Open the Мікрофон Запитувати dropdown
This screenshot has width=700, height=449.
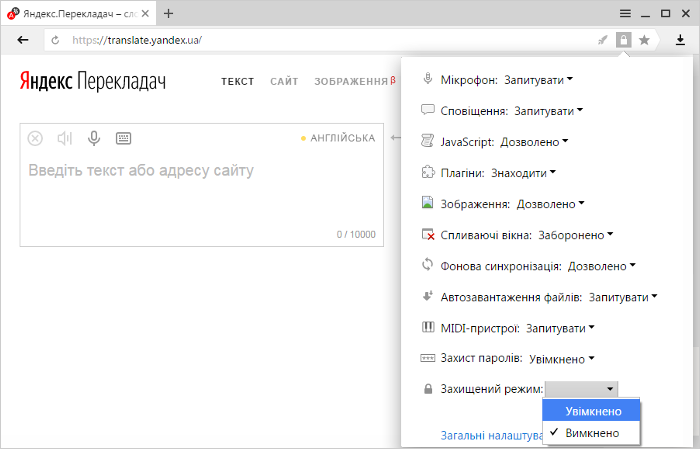coord(538,80)
